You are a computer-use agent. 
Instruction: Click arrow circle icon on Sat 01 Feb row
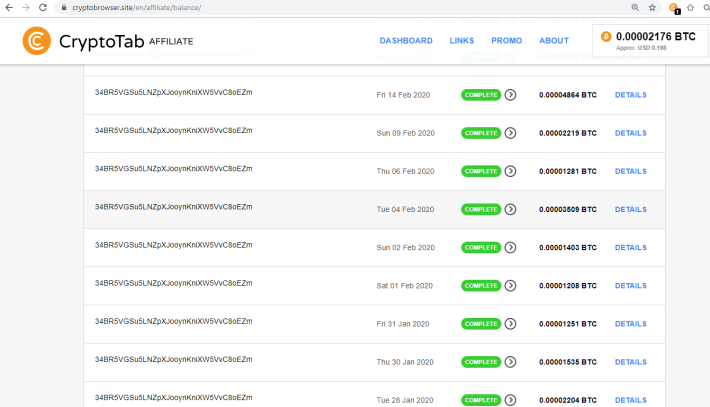pos(510,286)
